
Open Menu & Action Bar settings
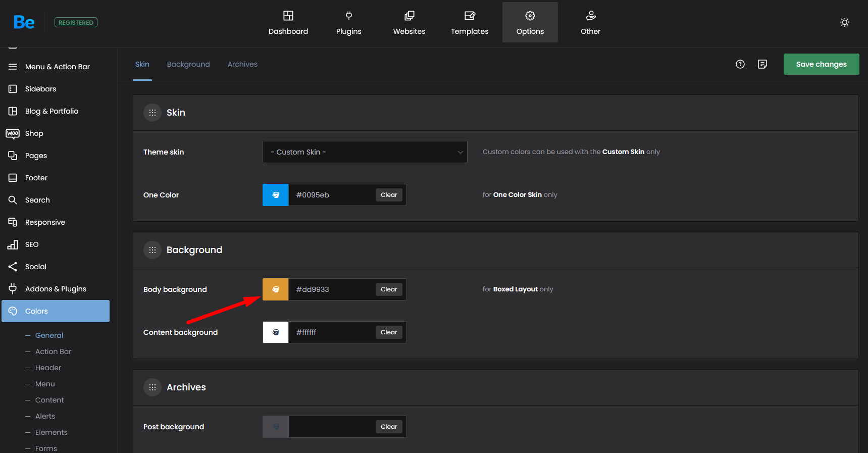pos(56,67)
